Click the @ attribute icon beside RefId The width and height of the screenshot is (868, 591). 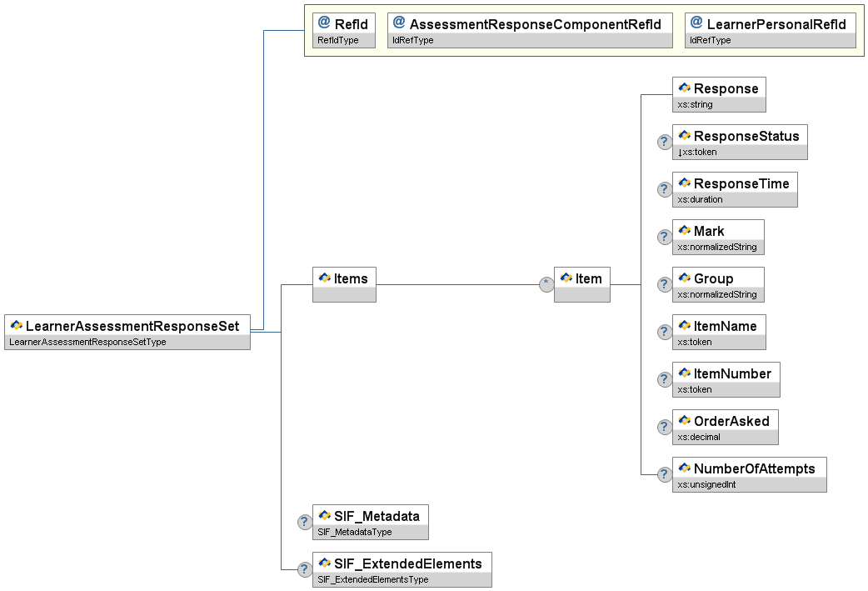click(x=324, y=23)
